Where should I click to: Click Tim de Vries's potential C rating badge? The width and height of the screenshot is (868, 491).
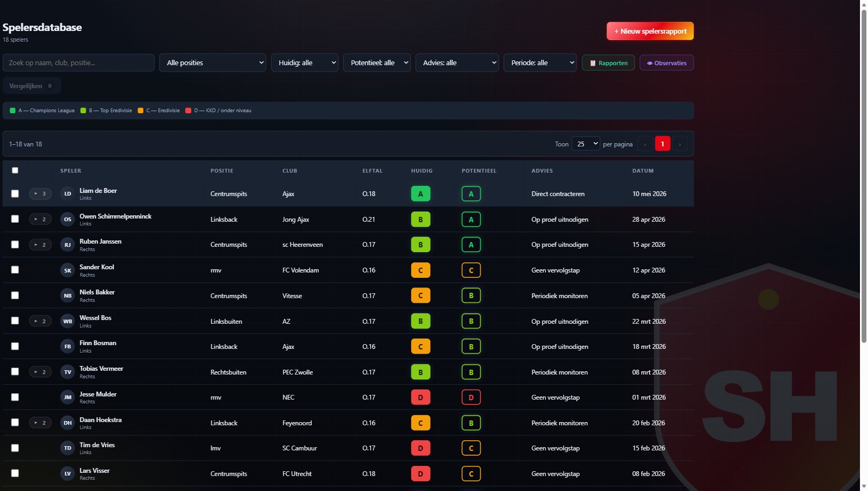471,448
